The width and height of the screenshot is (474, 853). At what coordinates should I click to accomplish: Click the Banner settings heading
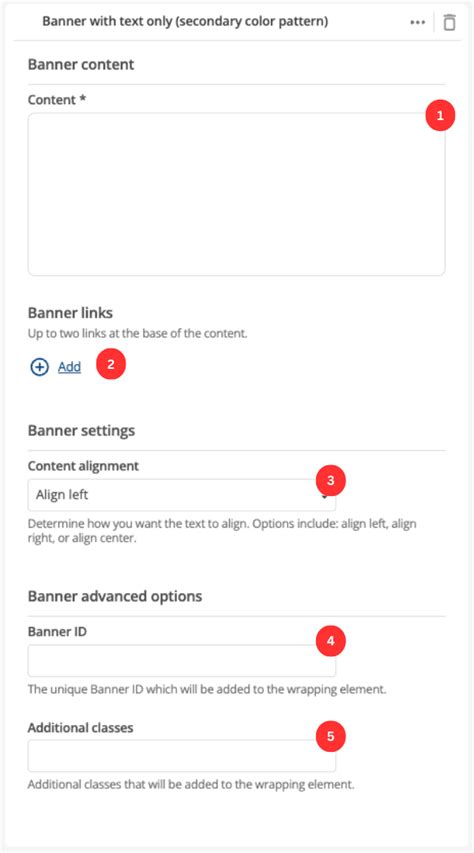[81, 431]
